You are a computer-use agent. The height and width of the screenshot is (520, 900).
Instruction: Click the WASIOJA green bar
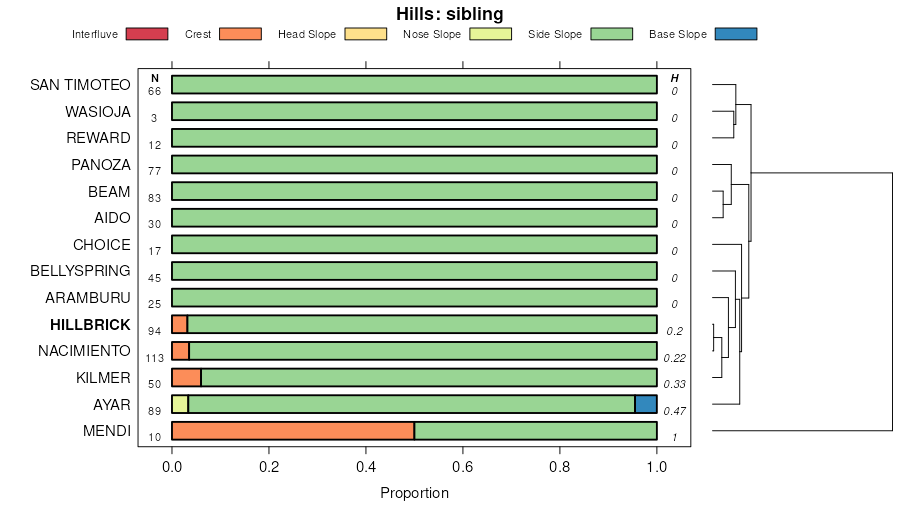pos(414,111)
